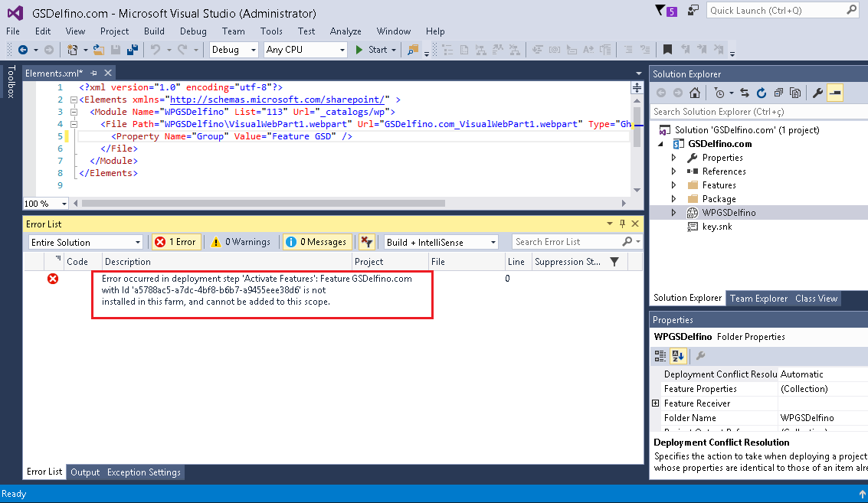Open Properties wrench icon in Solution Explorer toolbar

point(817,93)
